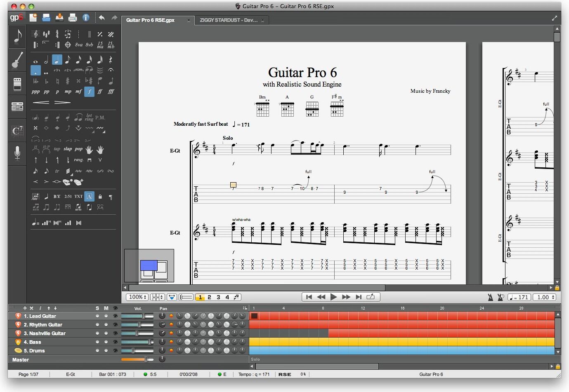569x392 pixels.
Task: Open the lyrics microphone panel
Action: pos(17,153)
